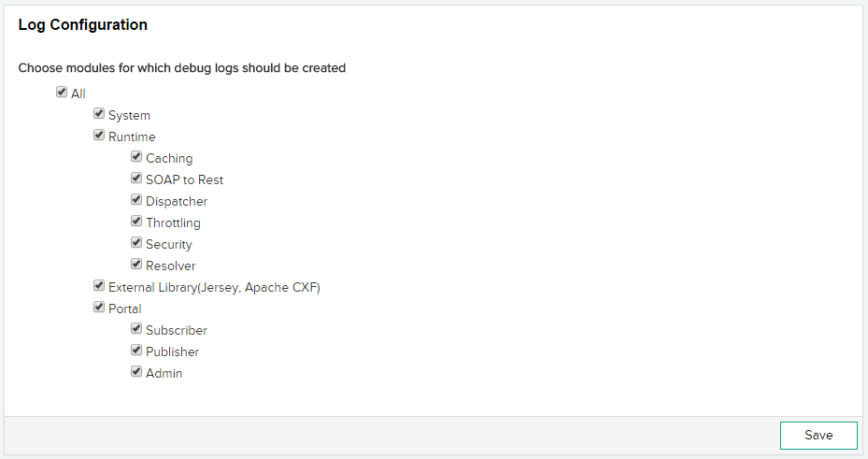Uncheck the Admin checkbox
This screenshot has height=459, width=868.
point(136,372)
